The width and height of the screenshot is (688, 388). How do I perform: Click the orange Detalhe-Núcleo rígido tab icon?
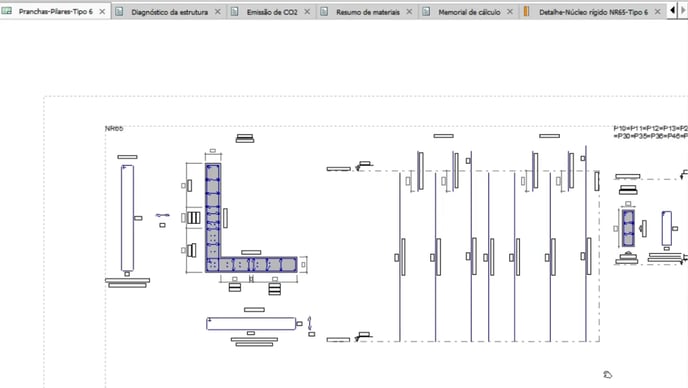[x=526, y=12]
